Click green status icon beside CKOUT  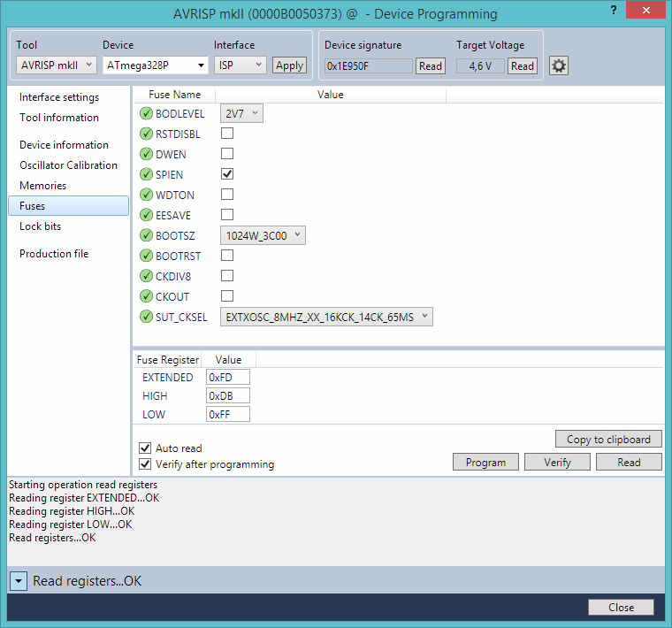(146, 296)
